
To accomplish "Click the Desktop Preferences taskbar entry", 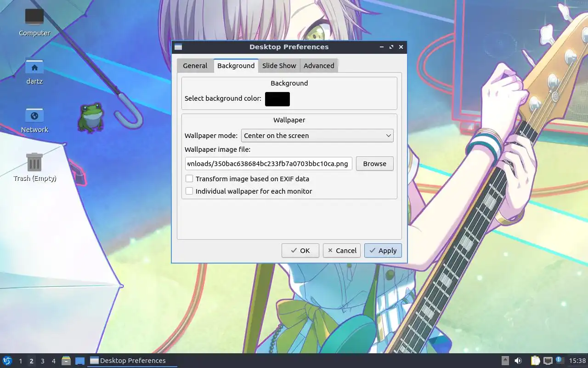I will pos(132,361).
